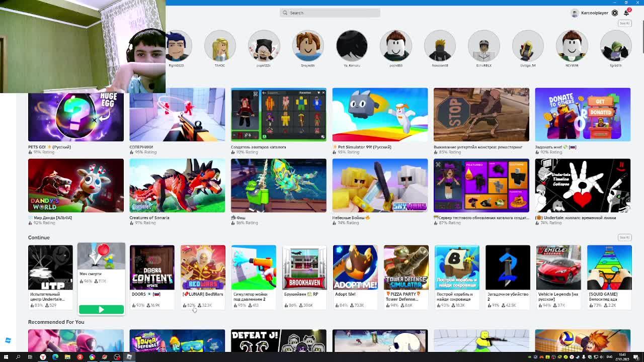Switch to Roblox in taskbar
This screenshot has height=362, width=644.
pyautogui.click(x=129, y=357)
